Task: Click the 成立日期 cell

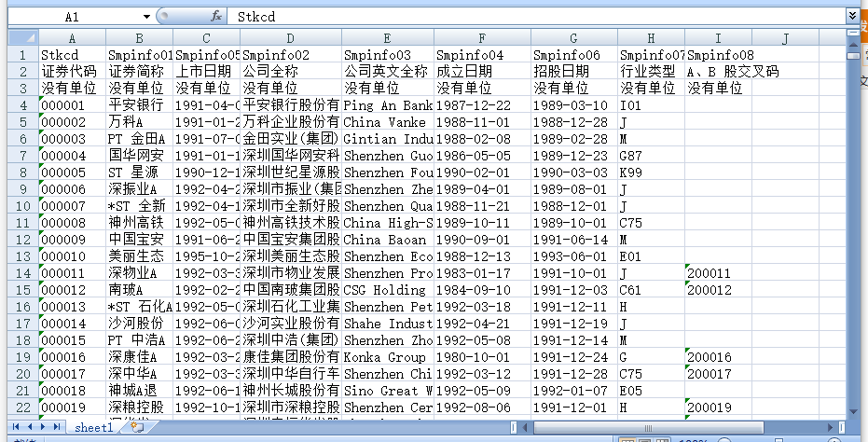Action: (x=482, y=72)
